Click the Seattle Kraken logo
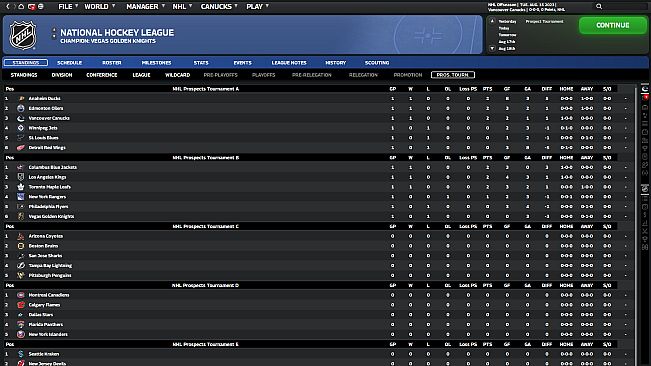 [x=21, y=354]
